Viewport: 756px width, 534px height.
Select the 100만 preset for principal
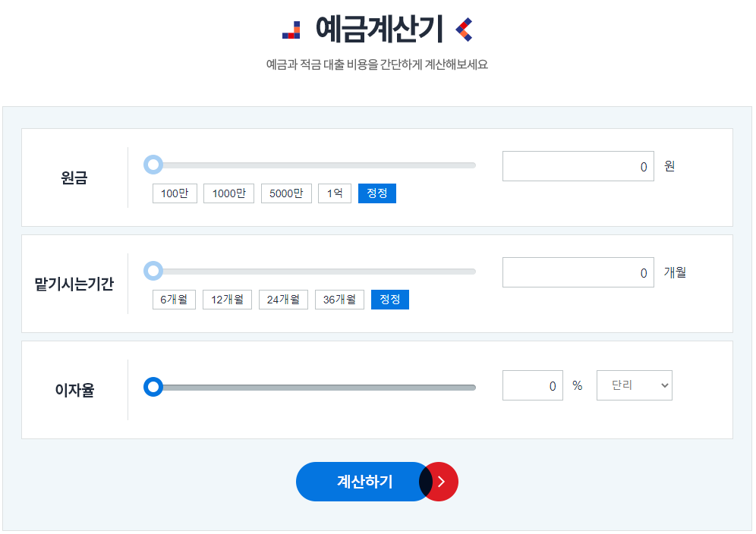pos(174,193)
